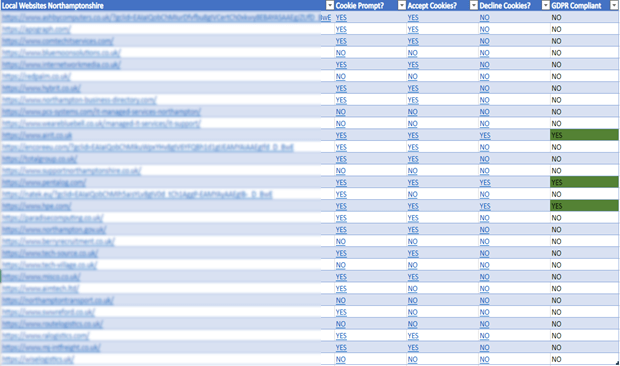Open the Local Websites Northamptonshire filter dropdown
This screenshot has width=620, height=366.
[x=330, y=6]
